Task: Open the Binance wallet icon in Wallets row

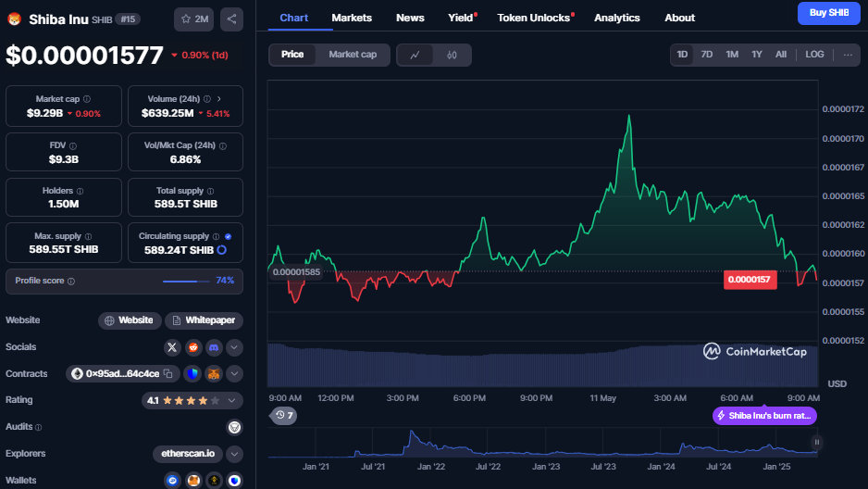Action: tap(215, 480)
